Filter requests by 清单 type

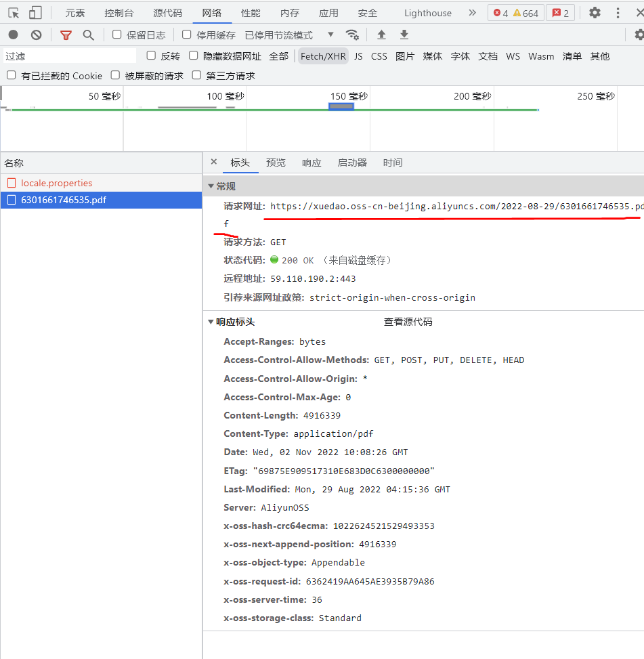pos(572,56)
